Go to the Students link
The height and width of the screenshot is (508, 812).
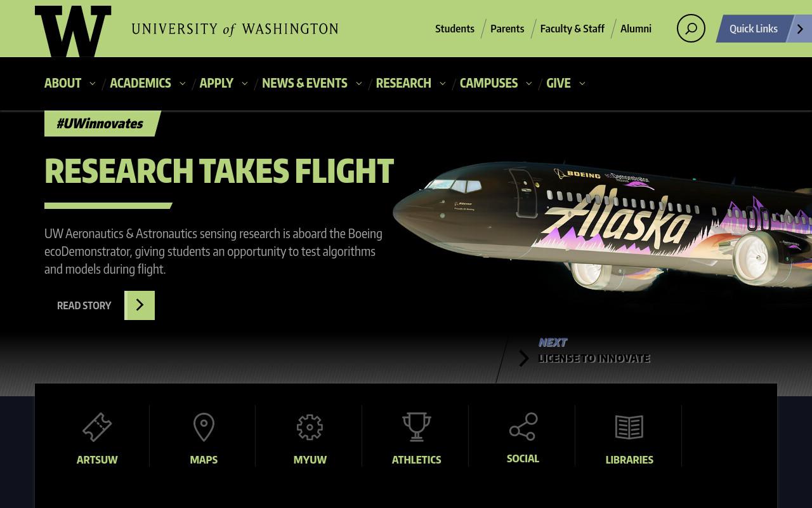(x=455, y=29)
